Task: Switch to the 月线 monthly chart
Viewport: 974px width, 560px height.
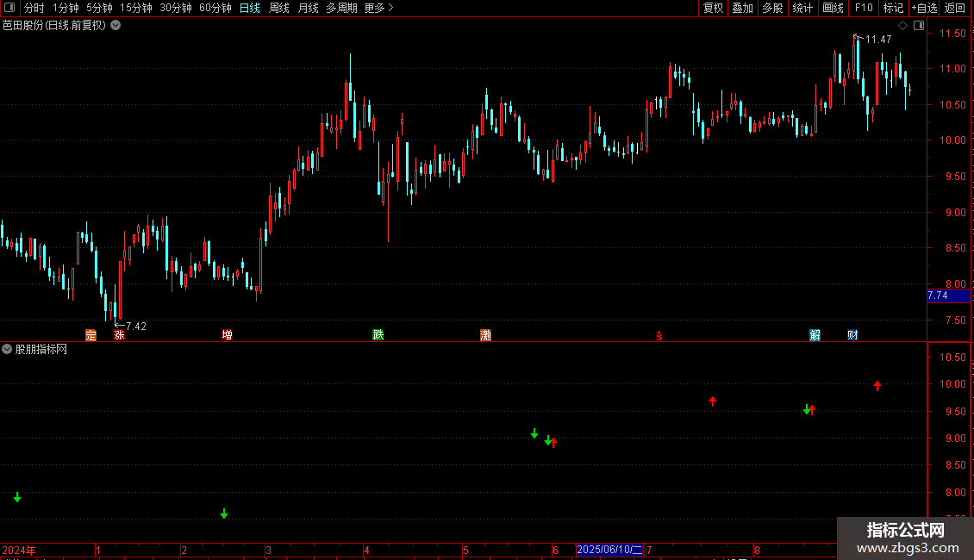Action: [x=308, y=8]
